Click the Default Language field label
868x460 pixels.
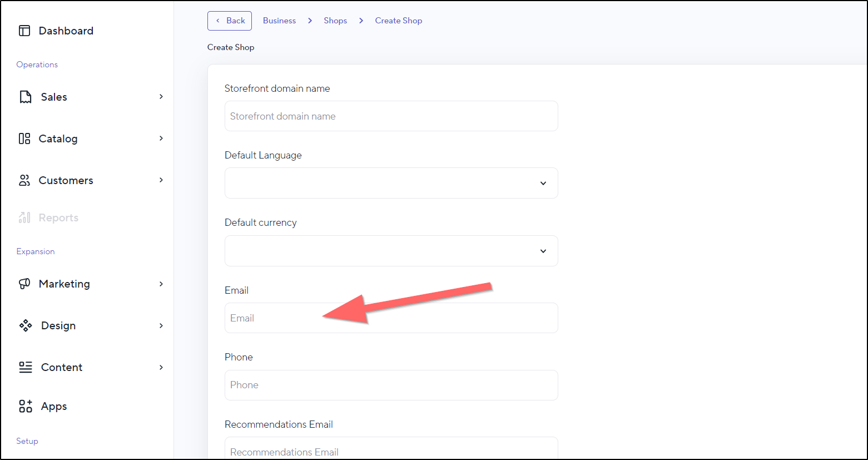[x=263, y=155]
